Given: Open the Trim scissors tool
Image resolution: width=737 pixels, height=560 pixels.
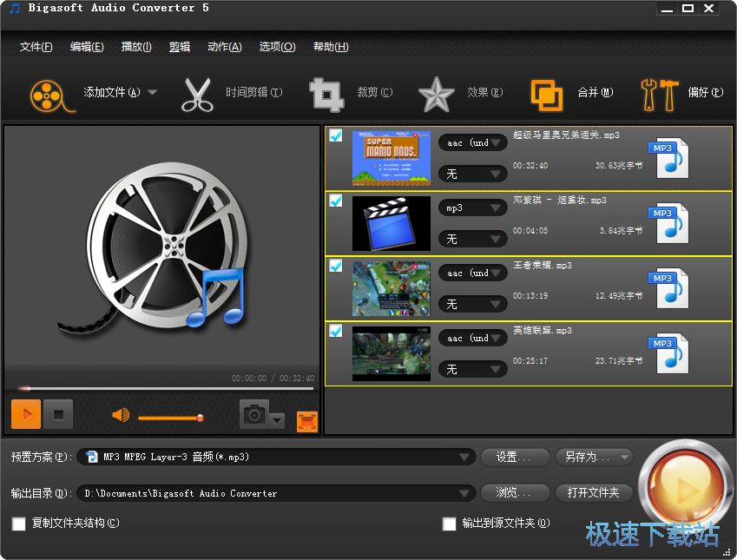Looking at the screenshot, I should [197, 94].
